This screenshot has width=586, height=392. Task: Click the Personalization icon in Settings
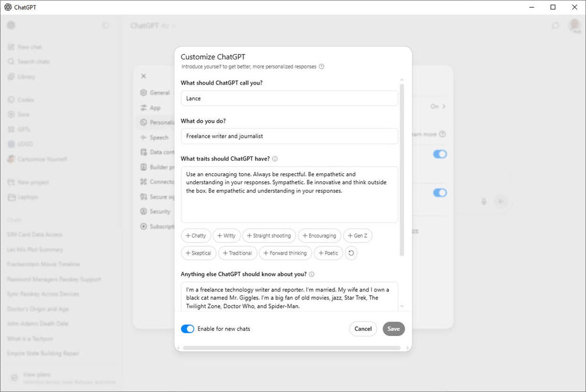(x=144, y=122)
